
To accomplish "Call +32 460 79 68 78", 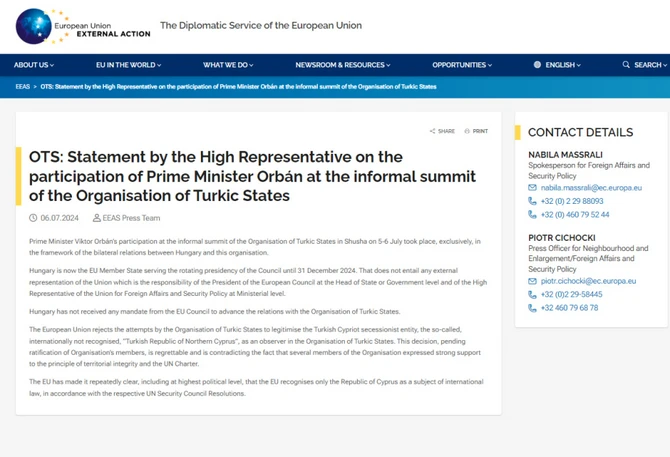I will (x=569, y=308).
